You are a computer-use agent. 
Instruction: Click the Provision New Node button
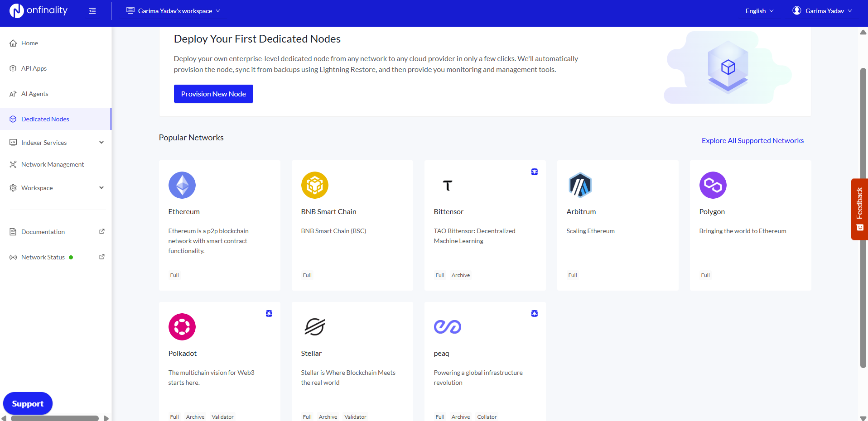(x=213, y=93)
